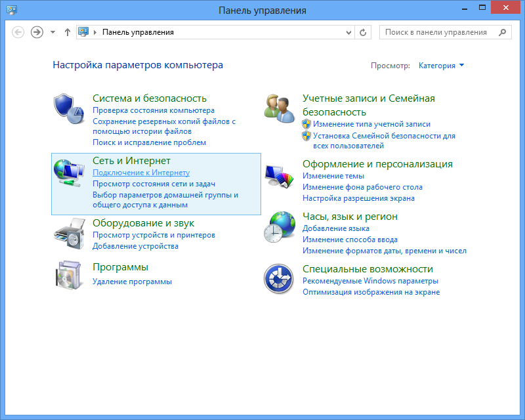Open the Категория view dropdown

441,66
